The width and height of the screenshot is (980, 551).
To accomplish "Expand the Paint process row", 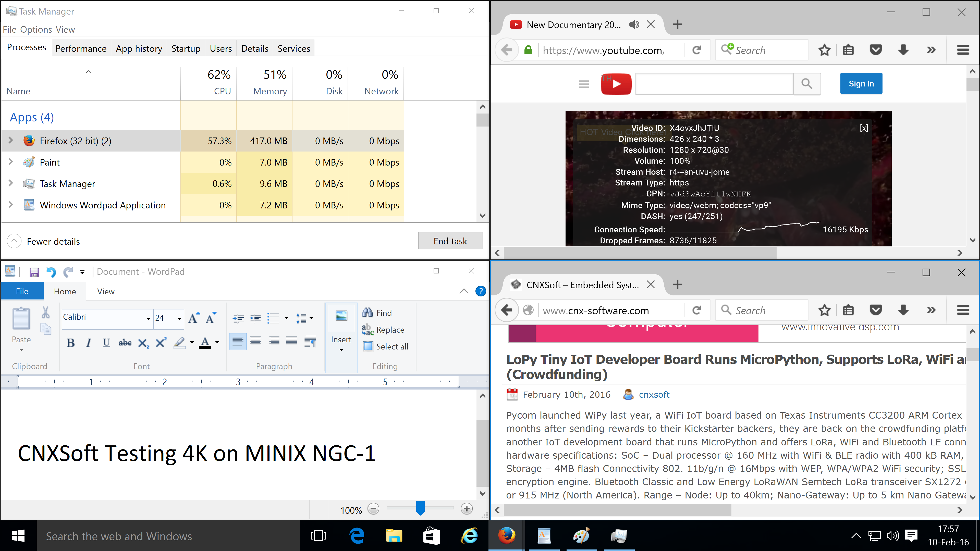I will 11,162.
